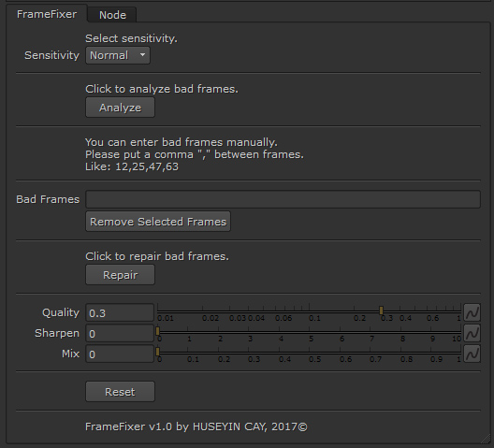Focus the Bad Frames input field
Viewport: 494px width, 448px height.
tap(283, 199)
